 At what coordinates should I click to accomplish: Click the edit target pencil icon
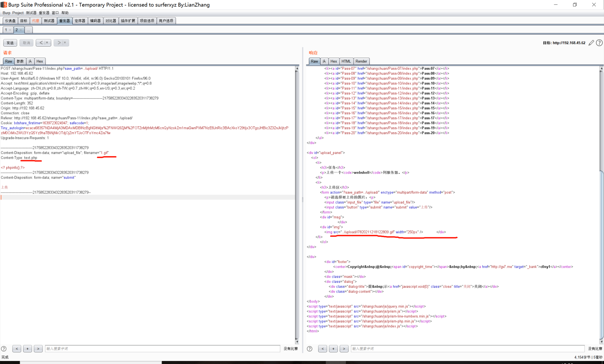[591, 43]
